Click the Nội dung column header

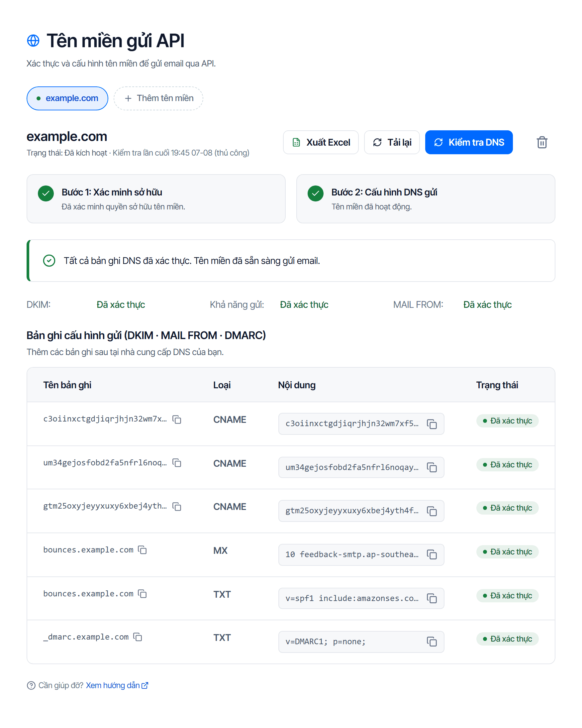[297, 385]
